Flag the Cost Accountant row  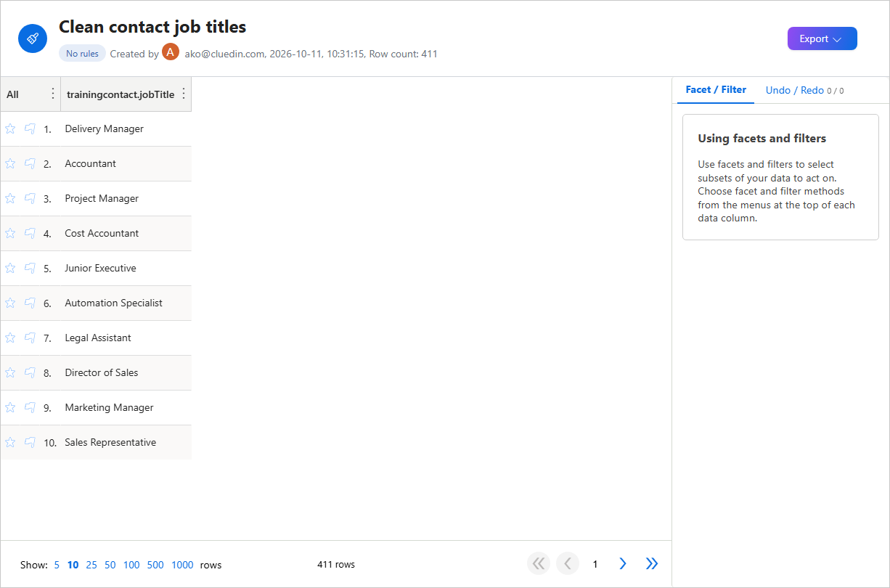(30, 233)
